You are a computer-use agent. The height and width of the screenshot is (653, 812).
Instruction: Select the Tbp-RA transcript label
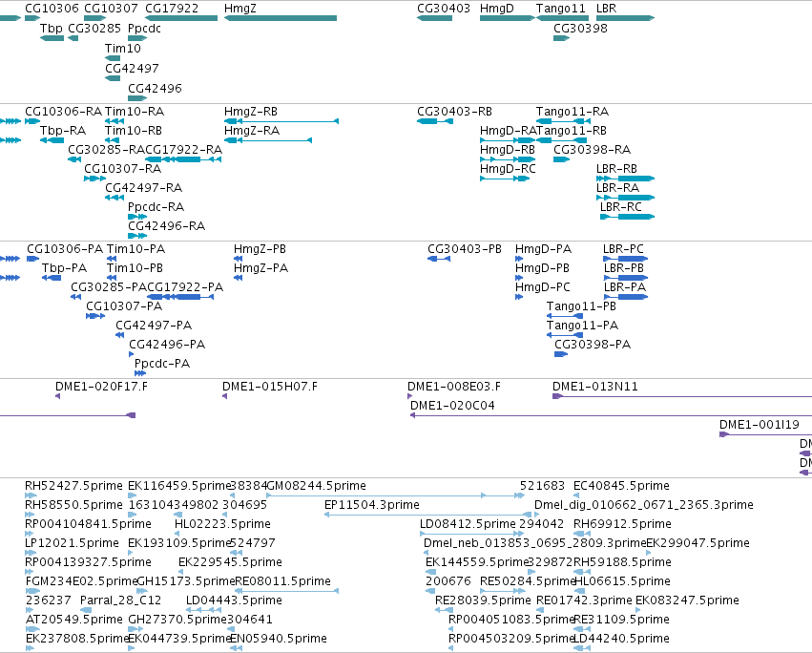click(63, 131)
